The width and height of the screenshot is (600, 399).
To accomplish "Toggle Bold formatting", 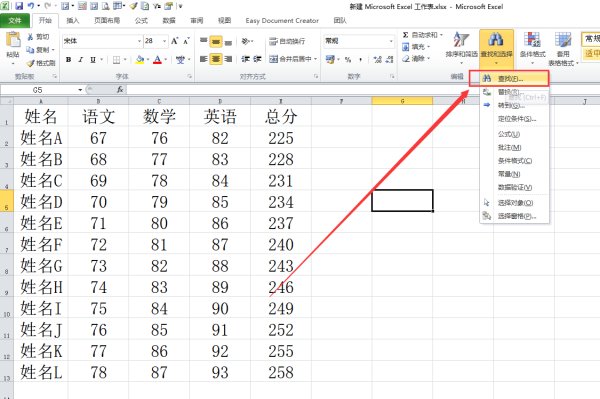I will [x=68, y=60].
